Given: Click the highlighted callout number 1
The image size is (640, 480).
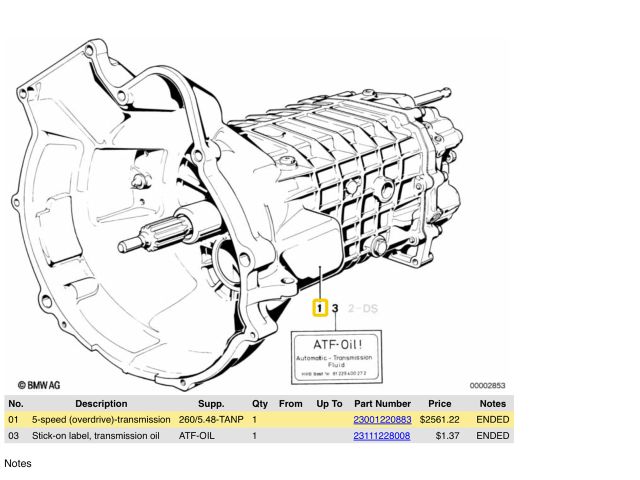Looking at the screenshot, I should (319, 308).
